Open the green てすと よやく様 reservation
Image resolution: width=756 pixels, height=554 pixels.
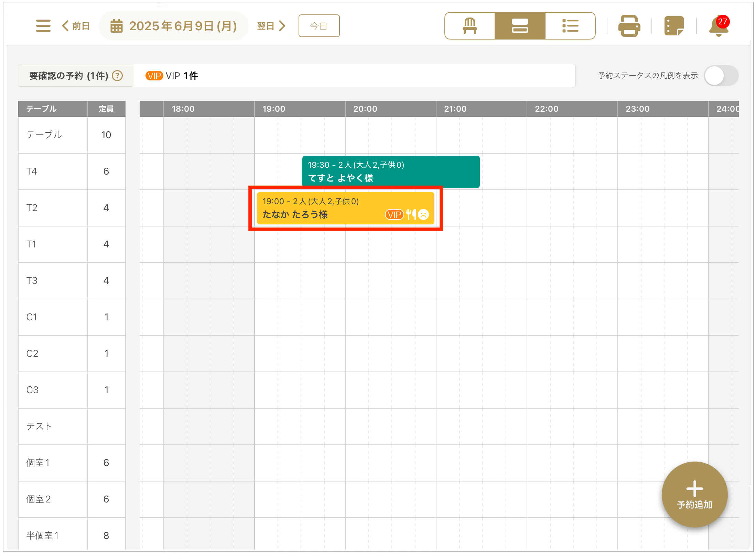click(390, 171)
